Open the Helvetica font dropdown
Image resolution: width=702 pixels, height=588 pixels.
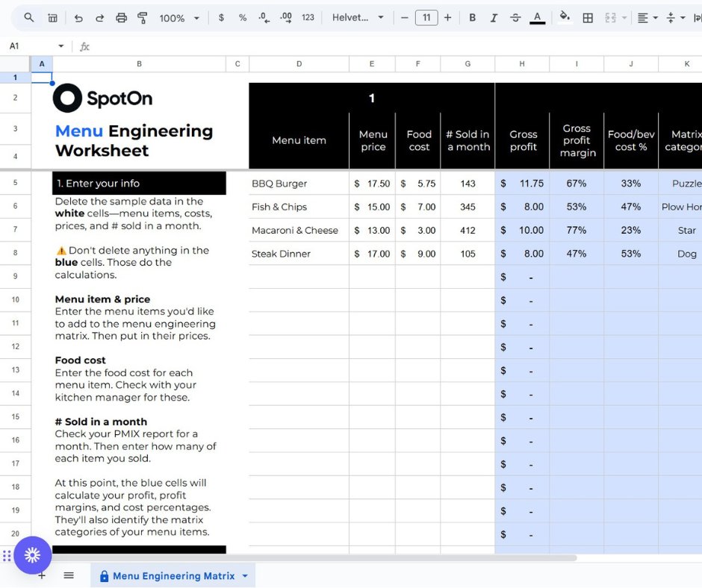(358, 17)
